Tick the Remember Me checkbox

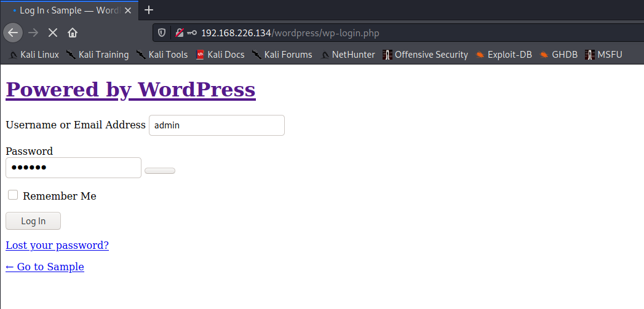coord(13,195)
